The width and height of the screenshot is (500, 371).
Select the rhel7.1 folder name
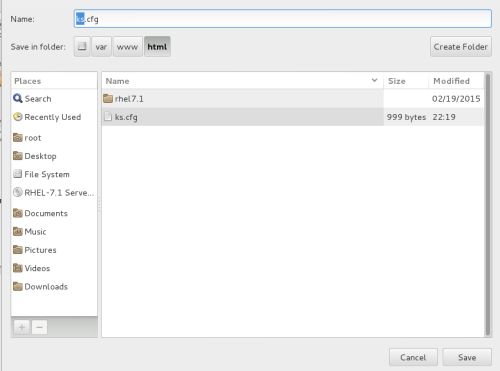[x=129, y=99]
